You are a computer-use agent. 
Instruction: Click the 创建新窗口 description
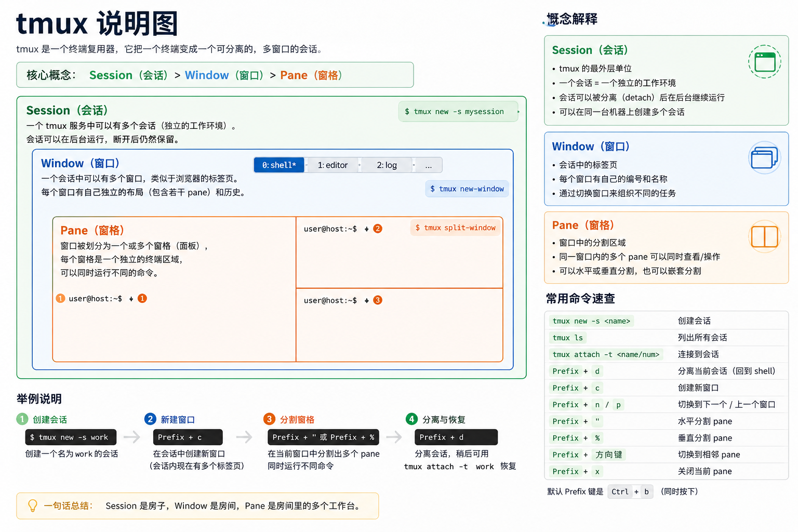pyautogui.click(x=698, y=388)
